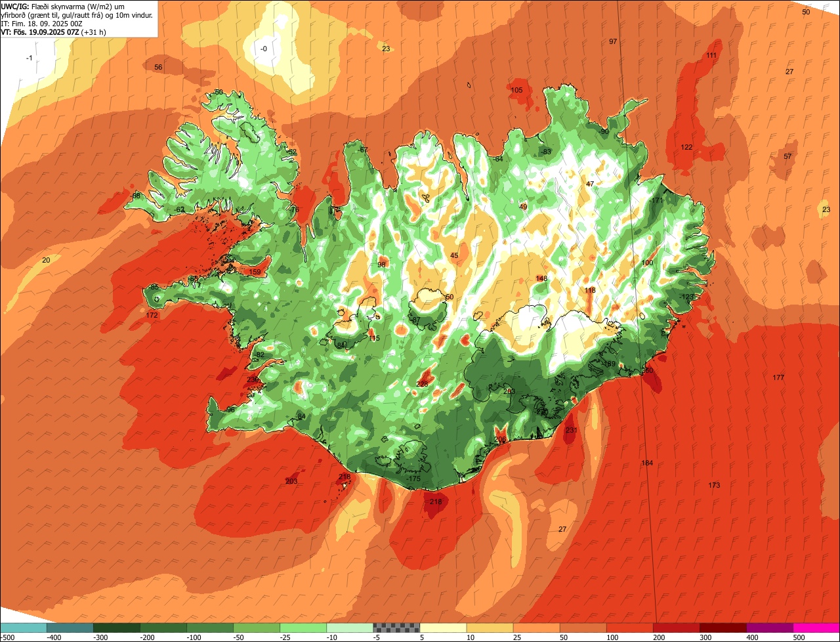The image size is (840, 642).
Task: Click the light teal swatch between -500 and -400
Action: [x=24, y=627]
